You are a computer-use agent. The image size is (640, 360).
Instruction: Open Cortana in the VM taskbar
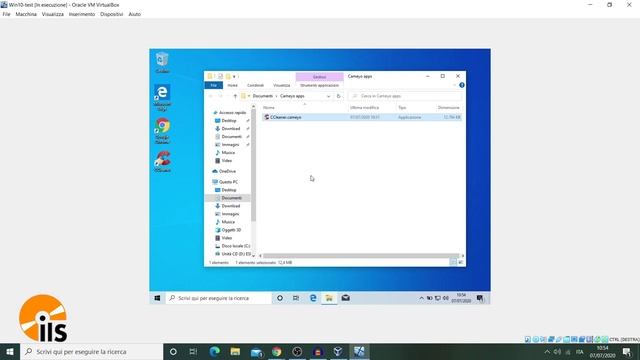coord(280,298)
